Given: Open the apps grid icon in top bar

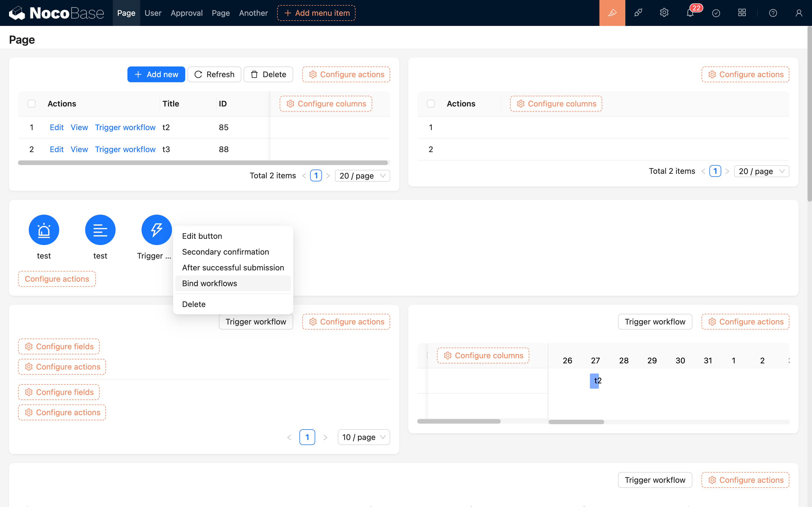Looking at the screenshot, I should click(742, 13).
